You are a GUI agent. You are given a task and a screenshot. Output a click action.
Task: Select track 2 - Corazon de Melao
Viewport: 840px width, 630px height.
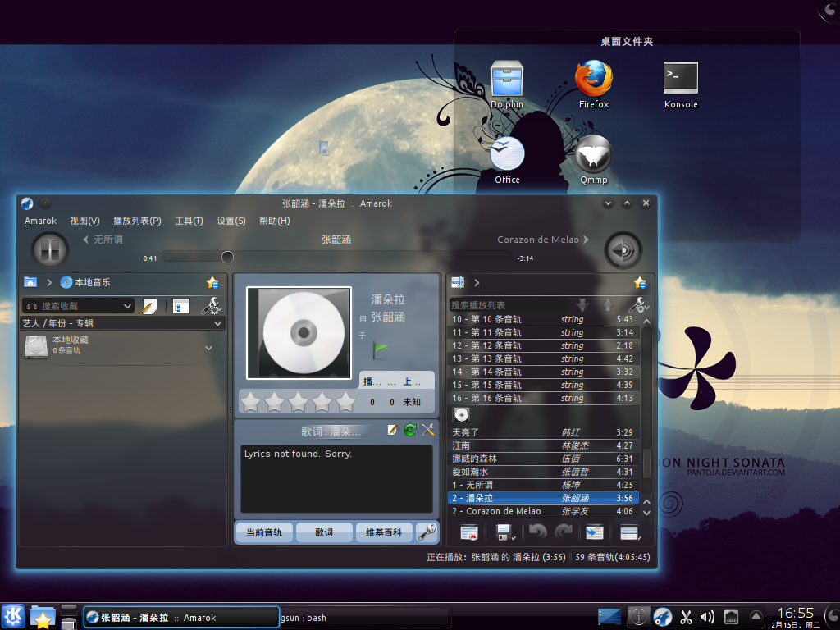tap(543, 511)
